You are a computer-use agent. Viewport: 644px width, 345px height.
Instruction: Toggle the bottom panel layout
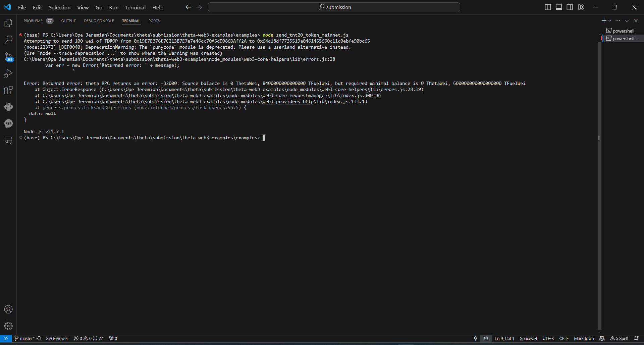559,7
